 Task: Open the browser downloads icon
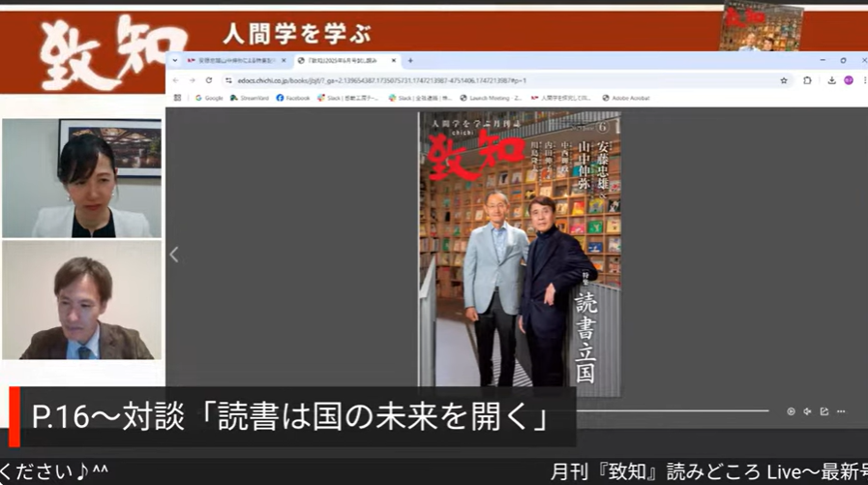(x=831, y=80)
